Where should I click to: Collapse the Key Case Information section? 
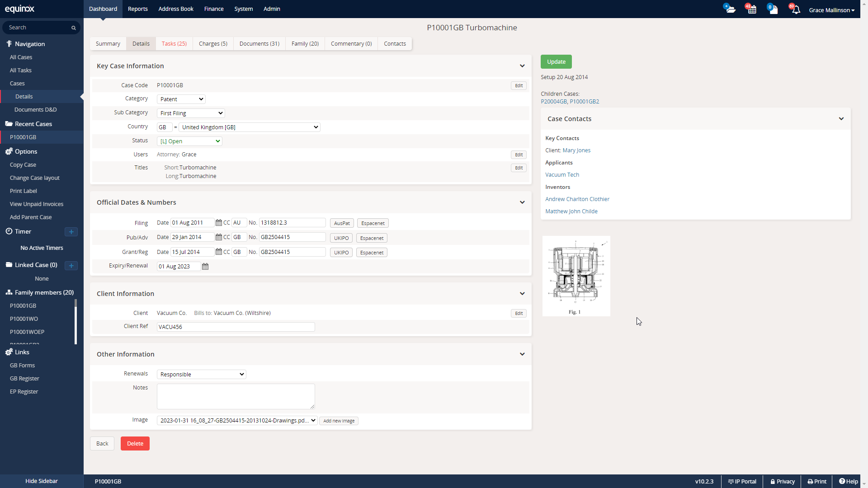coord(522,66)
